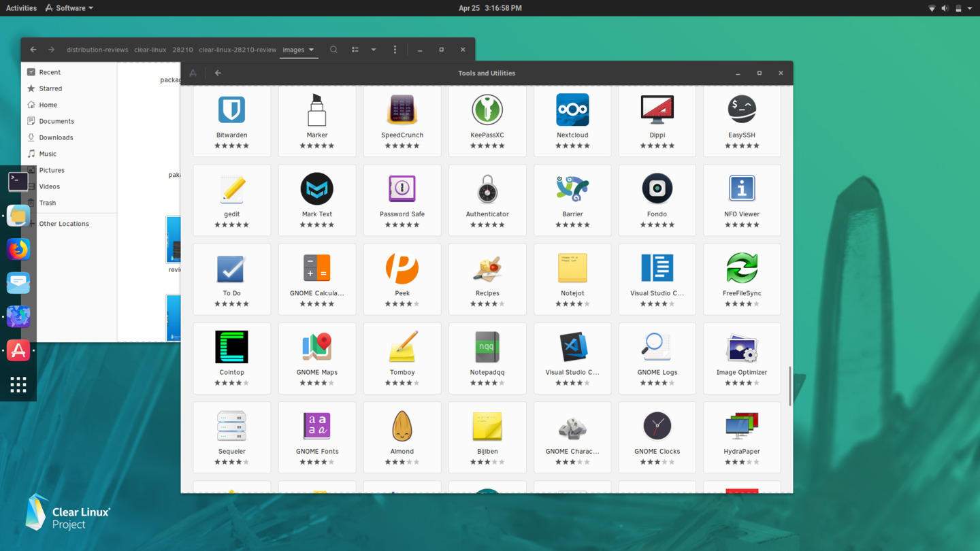Open the Image Optimizer tile
Image resolution: width=980 pixels, height=551 pixels.
(742, 358)
